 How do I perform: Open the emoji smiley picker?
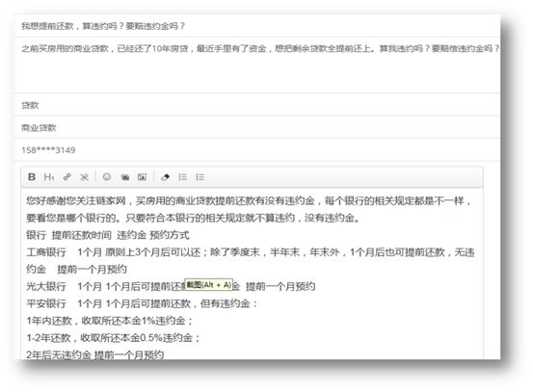[107, 176]
